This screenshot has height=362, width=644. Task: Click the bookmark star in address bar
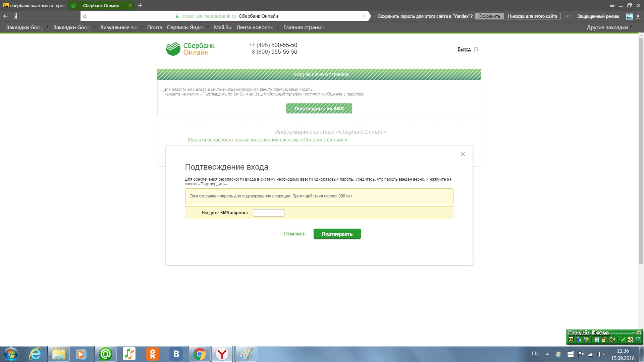364,16
